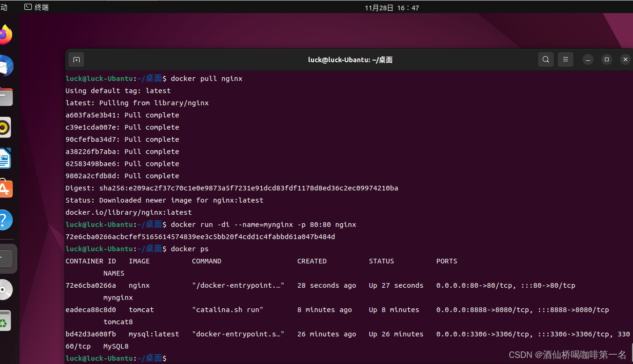The width and height of the screenshot is (633, 364).
Task: Click the 8 minutes ago created value
Action: 324,310
